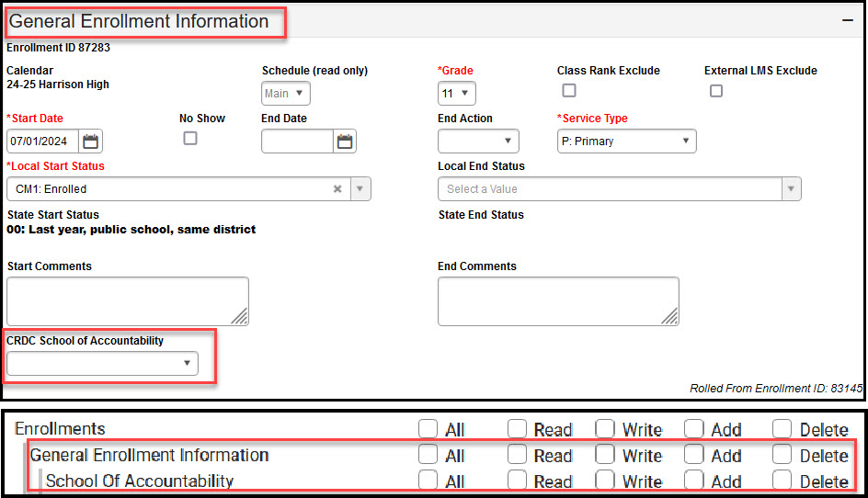Click the Start Date field with 07/01/2024
The height and width of the screenshot is (498, 868).
[42, 141]
